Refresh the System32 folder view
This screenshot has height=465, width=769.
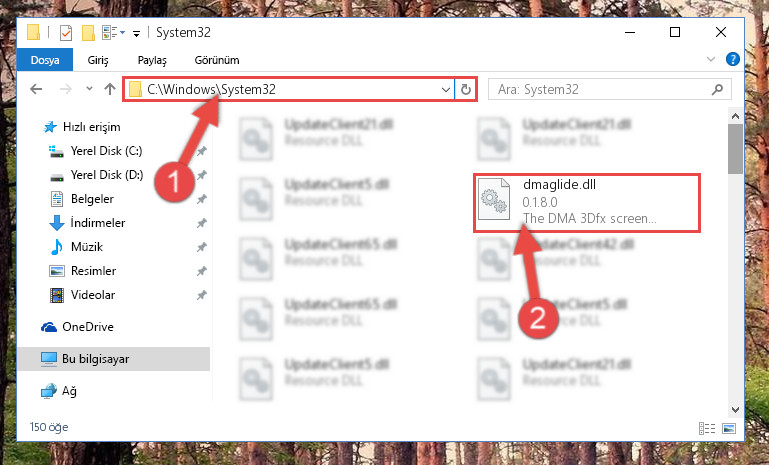click(465, 89)
